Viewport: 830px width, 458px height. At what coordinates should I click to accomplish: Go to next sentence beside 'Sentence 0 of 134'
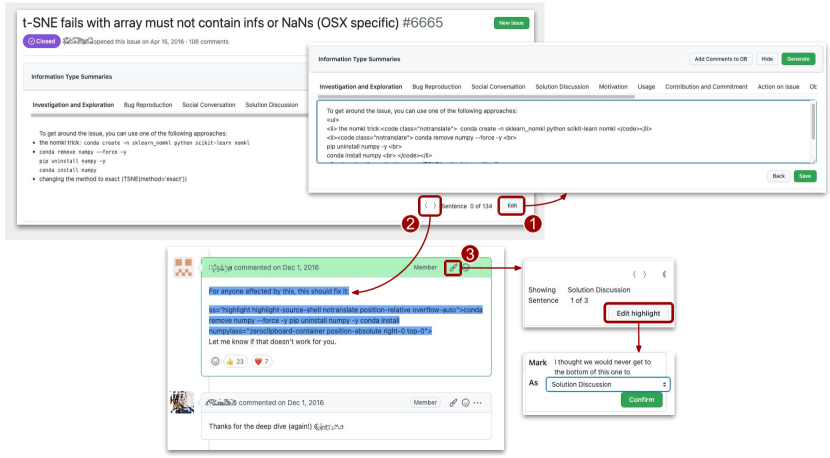click(435, 205)
